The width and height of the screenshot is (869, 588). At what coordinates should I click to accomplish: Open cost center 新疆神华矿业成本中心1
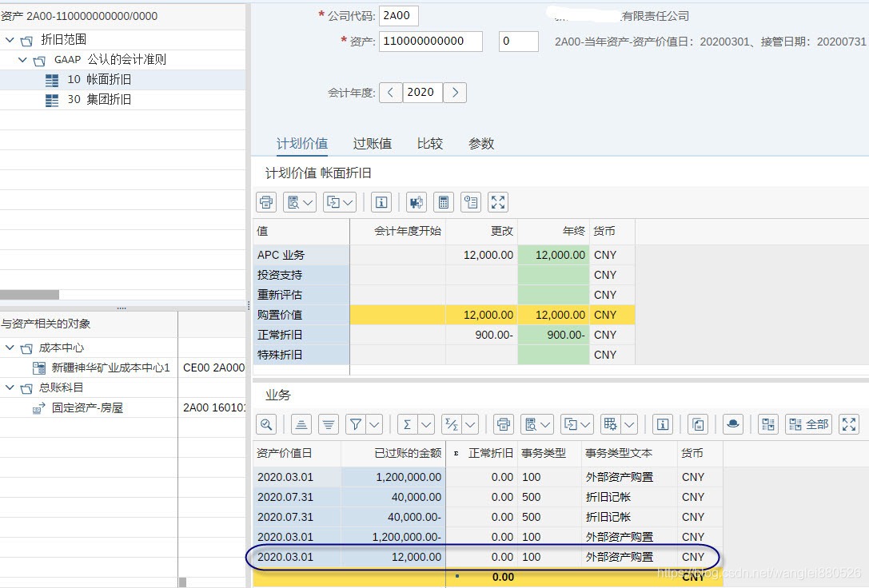(x=110, y=367)
